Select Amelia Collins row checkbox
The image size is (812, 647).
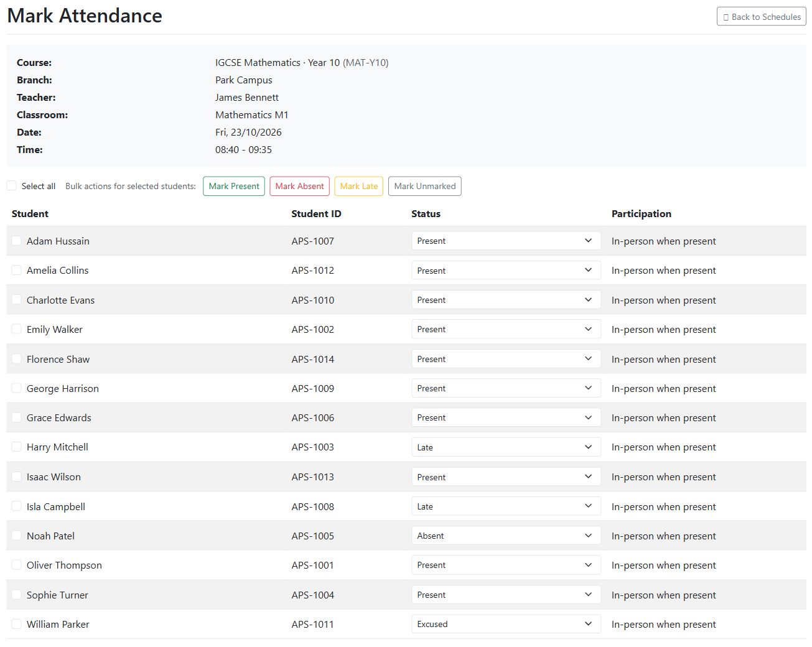[x=17, y=270]
